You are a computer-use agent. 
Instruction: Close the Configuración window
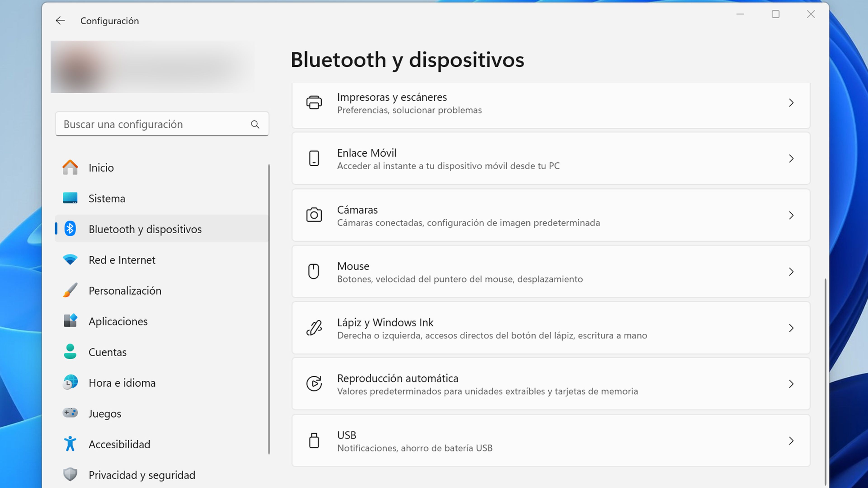pyautogui.click(x=811, y=14)
